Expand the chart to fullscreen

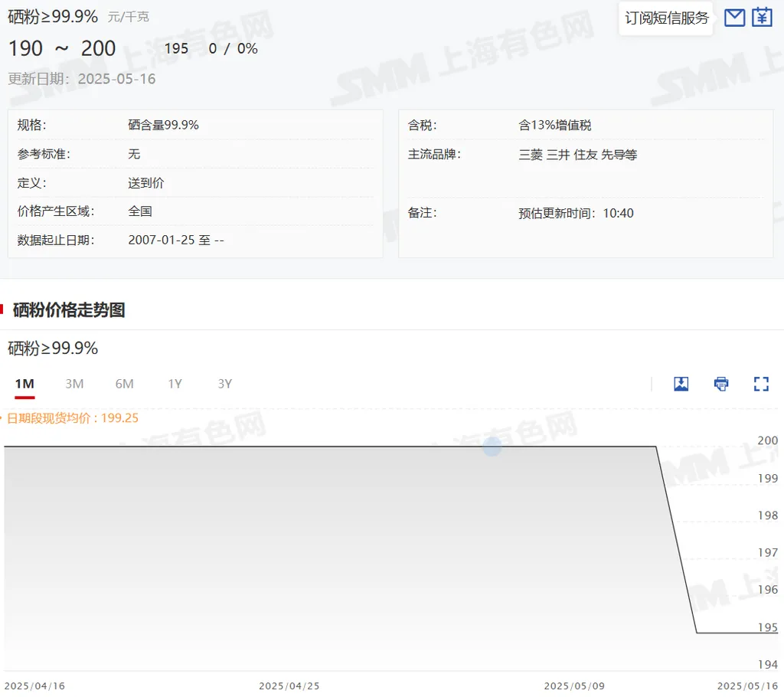(761, 384)
